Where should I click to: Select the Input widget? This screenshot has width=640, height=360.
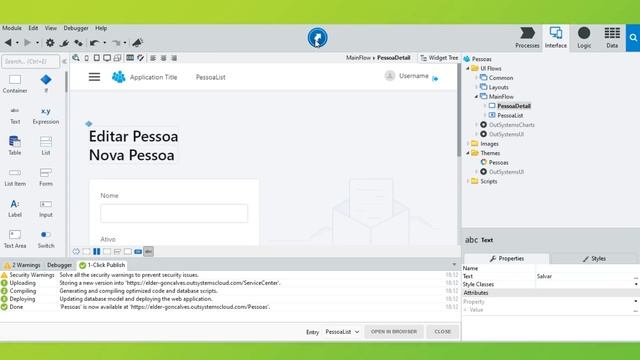tap(46, 208)
